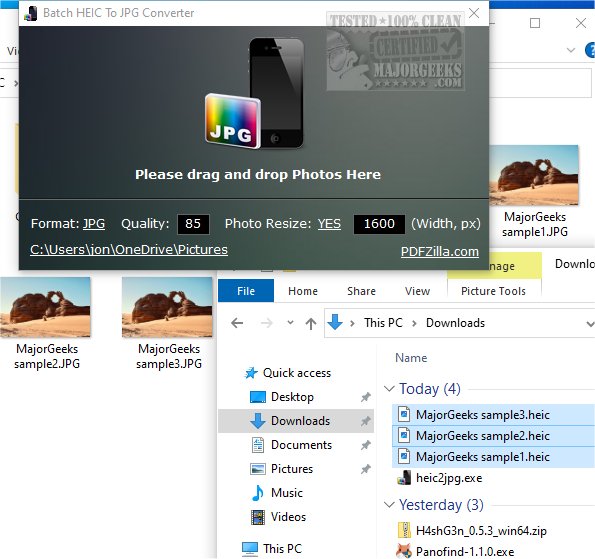
Task: Open the address bar history dropdown
Action: [x=590, y=324]
